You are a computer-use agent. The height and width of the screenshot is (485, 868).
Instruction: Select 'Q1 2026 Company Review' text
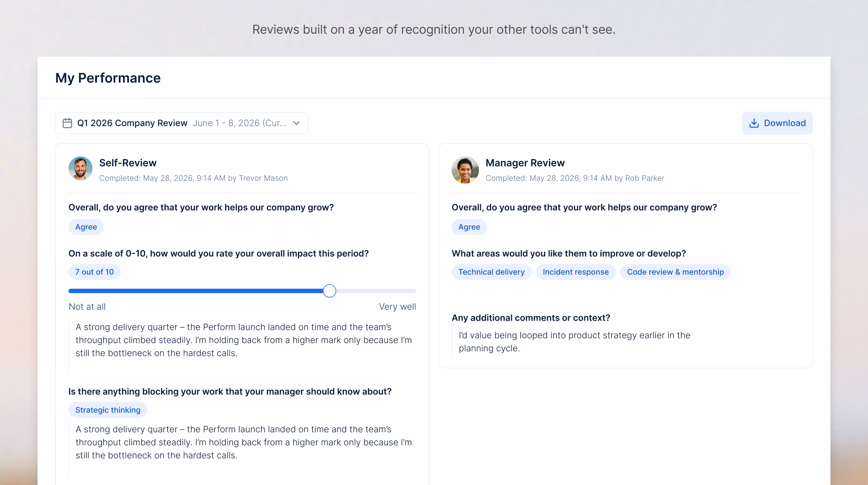[132, 123]
